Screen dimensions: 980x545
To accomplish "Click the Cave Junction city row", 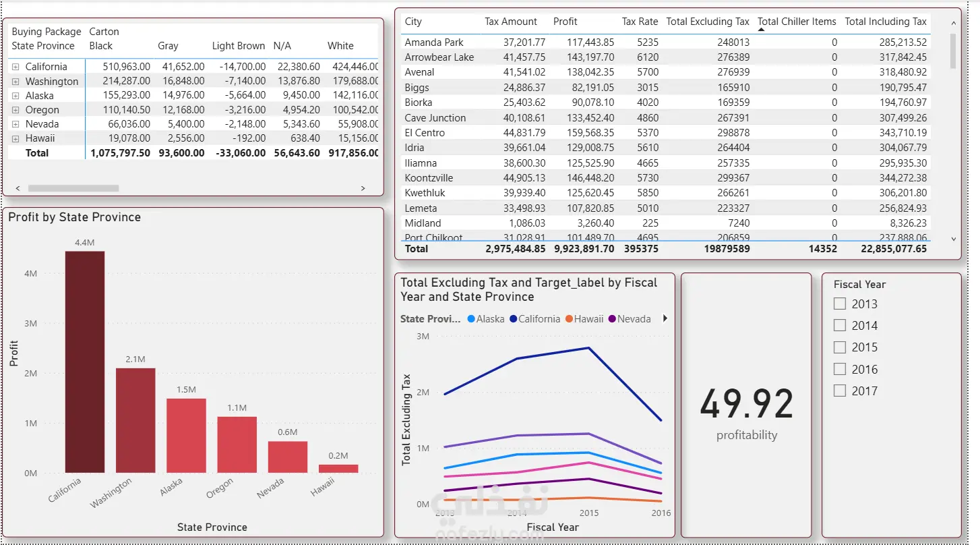I will [x=666, y=117].
